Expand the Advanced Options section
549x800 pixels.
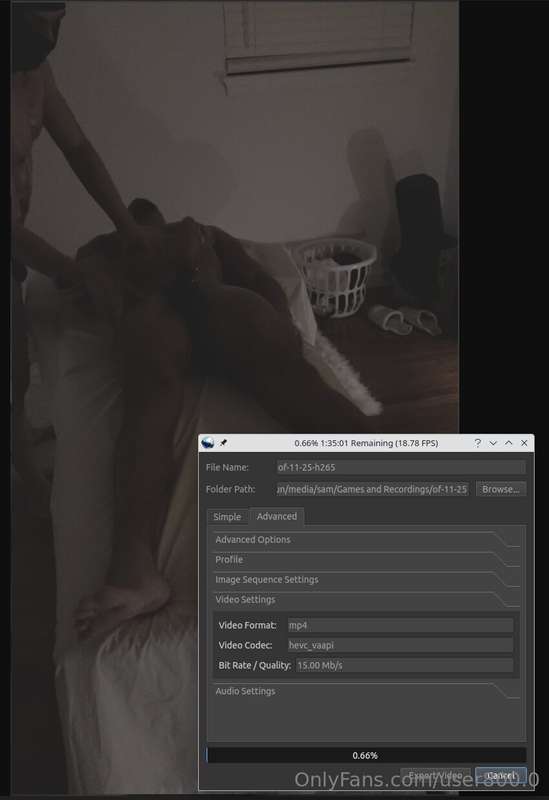pos(366,540)
